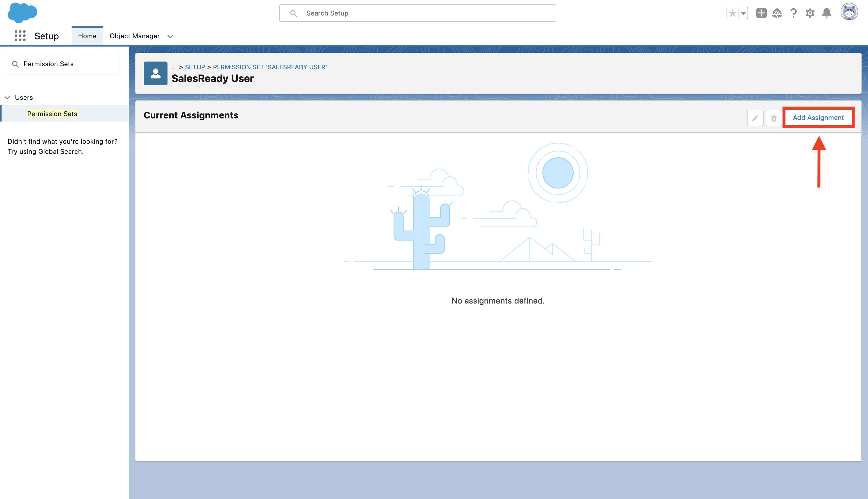The height and width of the screenshot is (499, 868).
Task: Follow the SETUP breadcrumb link
Action: click(x=195, y=67)
